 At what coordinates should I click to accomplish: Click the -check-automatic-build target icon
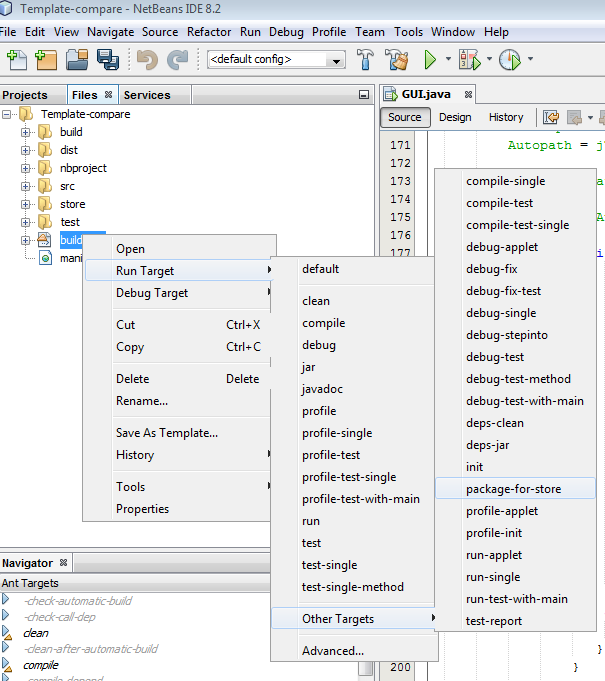(5, 600)
